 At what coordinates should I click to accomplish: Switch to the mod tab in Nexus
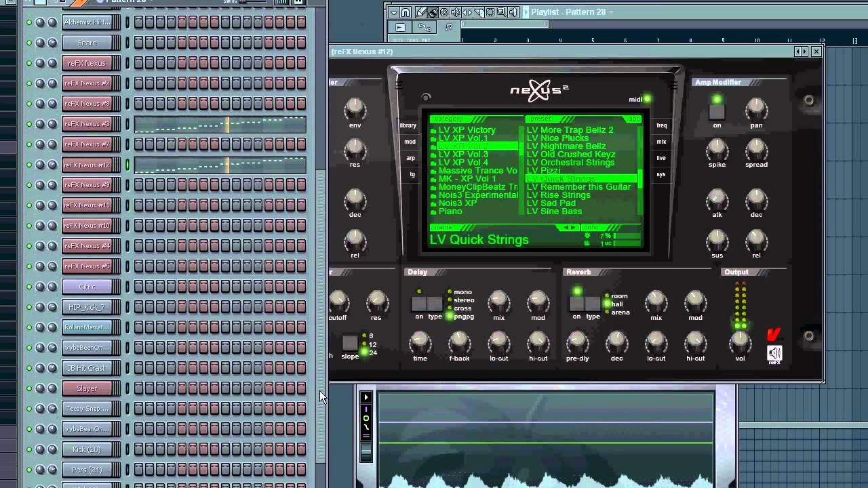tap(410, 142)
